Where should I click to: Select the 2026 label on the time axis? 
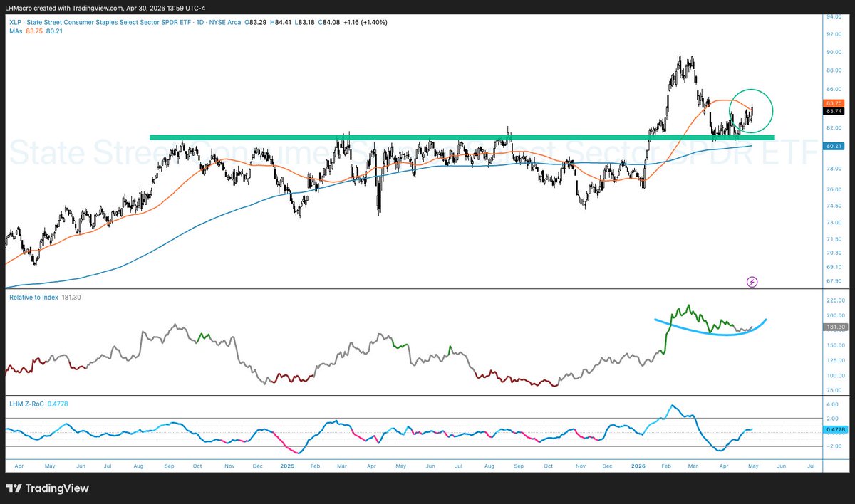click(638, 466)
